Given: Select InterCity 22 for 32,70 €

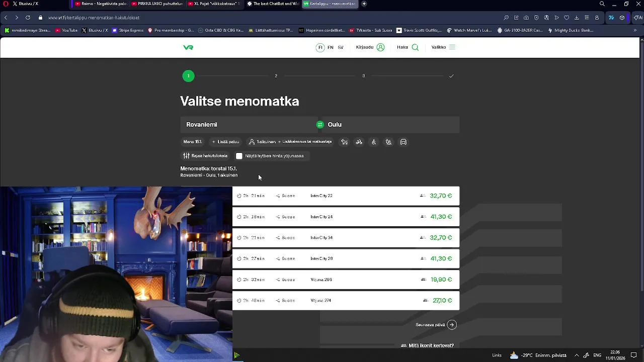Looking at the screenshot, I should click(346, 196).
